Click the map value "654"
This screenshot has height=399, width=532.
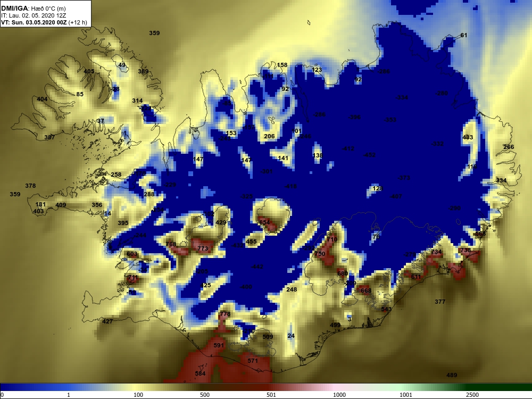pyautogui.click(x=264, y=222)
